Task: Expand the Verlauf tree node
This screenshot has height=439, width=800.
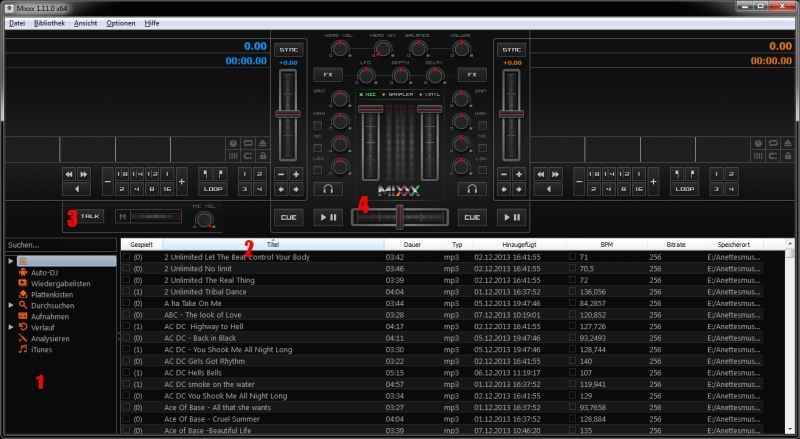Action: (x=11, y=327)
